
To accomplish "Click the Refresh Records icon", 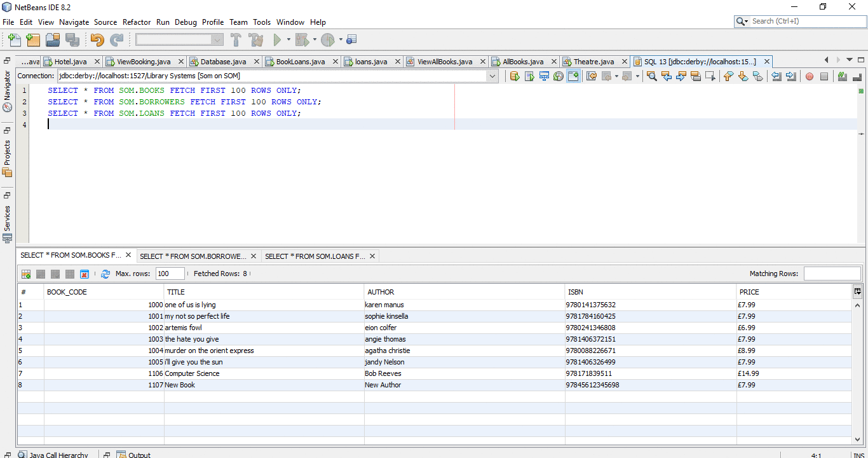I will coord(105,274).
